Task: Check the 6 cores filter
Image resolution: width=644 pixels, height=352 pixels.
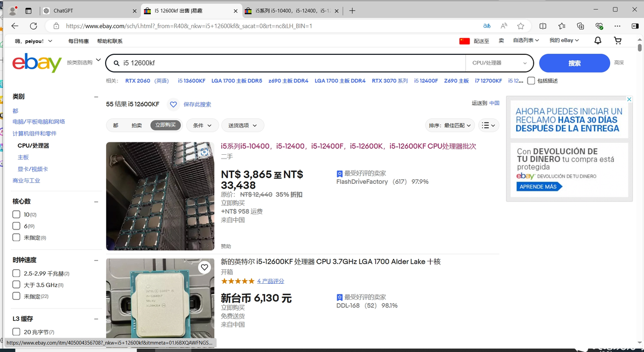Action: [x=16, y=226]
